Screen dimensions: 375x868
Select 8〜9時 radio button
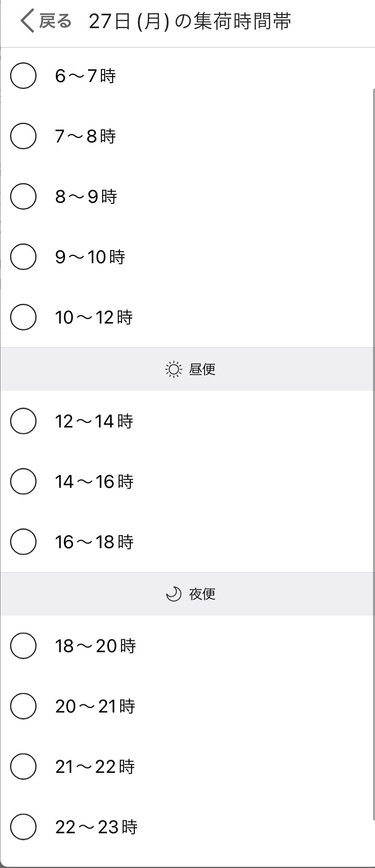point(23,196)
